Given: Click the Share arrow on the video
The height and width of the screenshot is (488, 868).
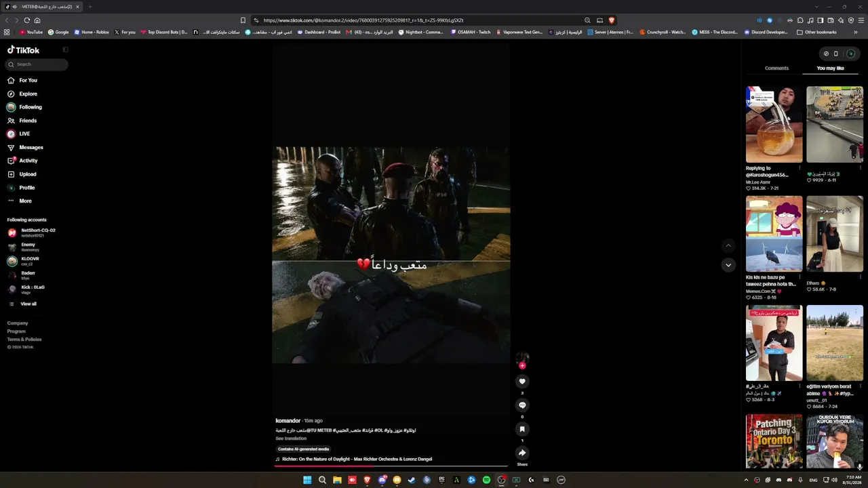Looking at the screenshot, I should pos(522,453).
